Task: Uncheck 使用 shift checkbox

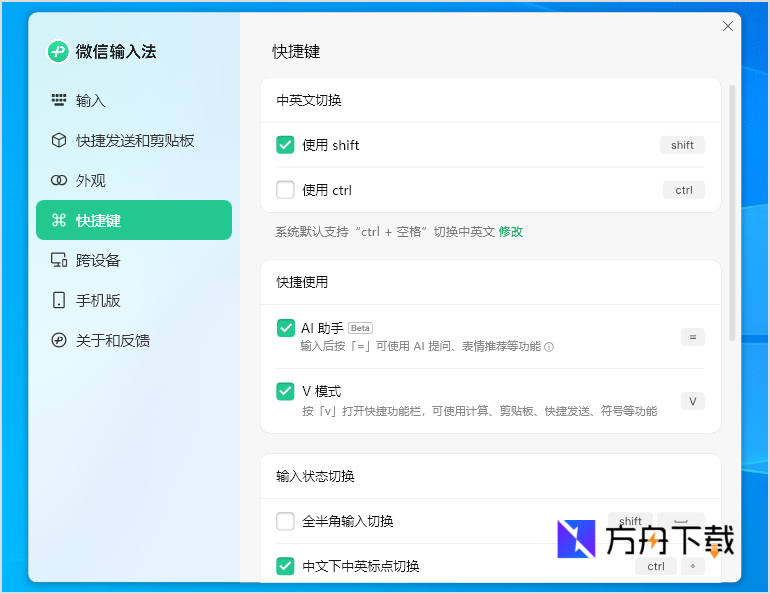Action: 285,145
